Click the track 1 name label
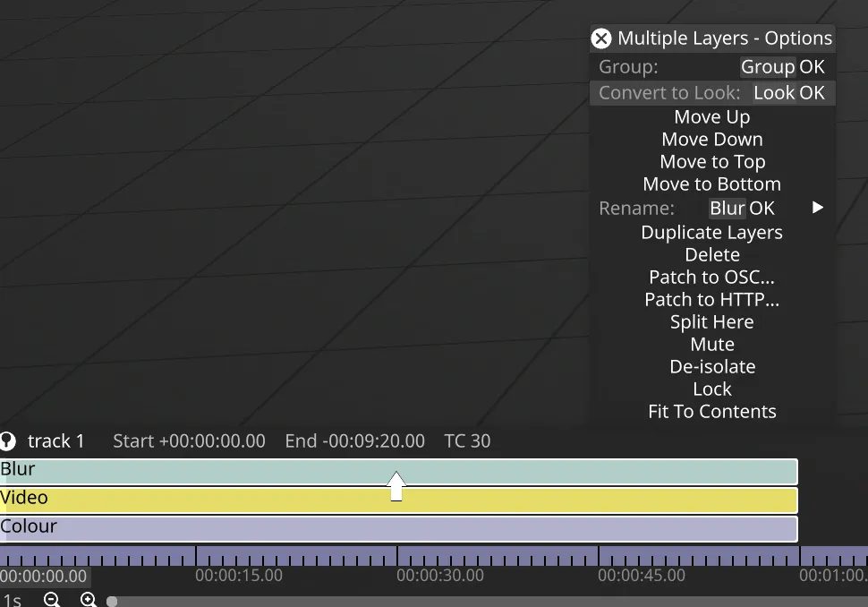Screen dimensions: 868x607 [x=55, y=440]
